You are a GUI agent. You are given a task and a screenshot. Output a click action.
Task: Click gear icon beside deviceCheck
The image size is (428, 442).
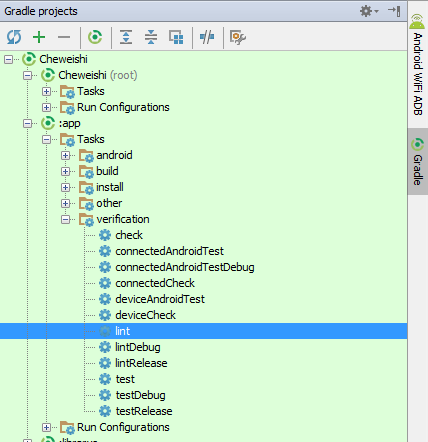pyautogui.click(x=105, y=315)
